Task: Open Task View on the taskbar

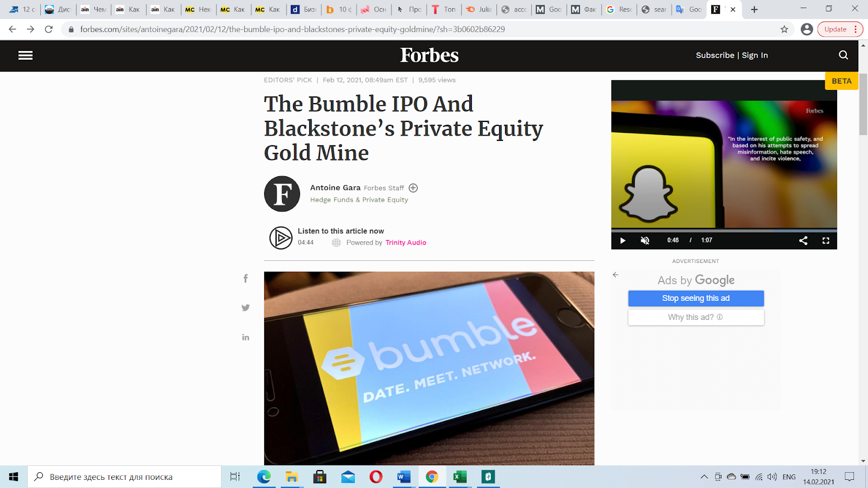Action: (x=235, y=477)
